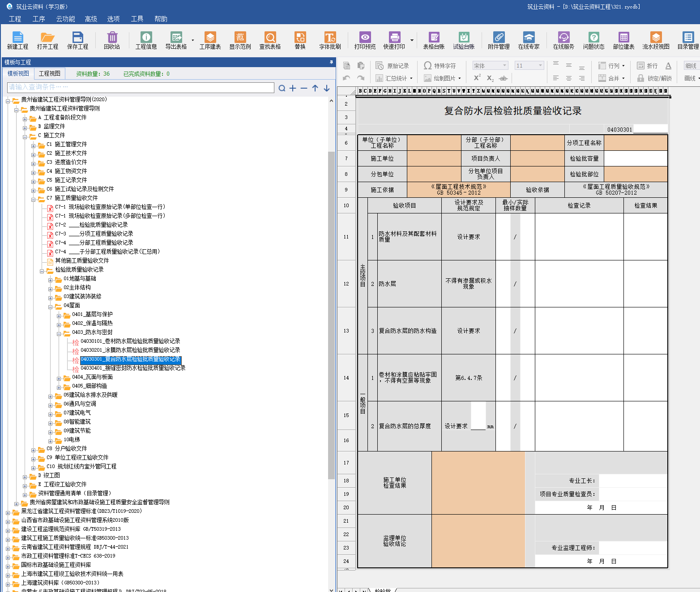The image size is (700, 592).
Task: Expand the 0404_瓦面与板面 tree node
Action: [59, 379]
